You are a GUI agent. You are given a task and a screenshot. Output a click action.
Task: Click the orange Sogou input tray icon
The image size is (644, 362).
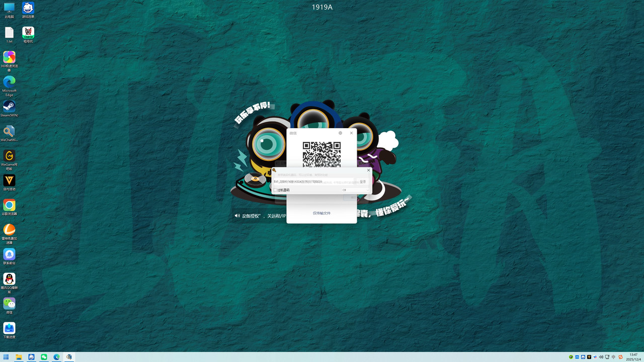click(620, 357)
